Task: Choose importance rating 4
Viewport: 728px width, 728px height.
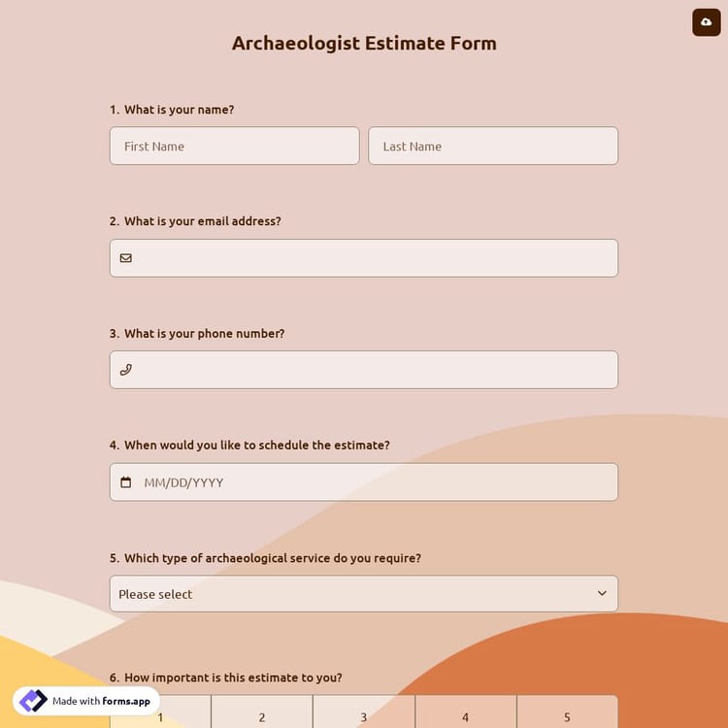Action: (x=466, y=714)
